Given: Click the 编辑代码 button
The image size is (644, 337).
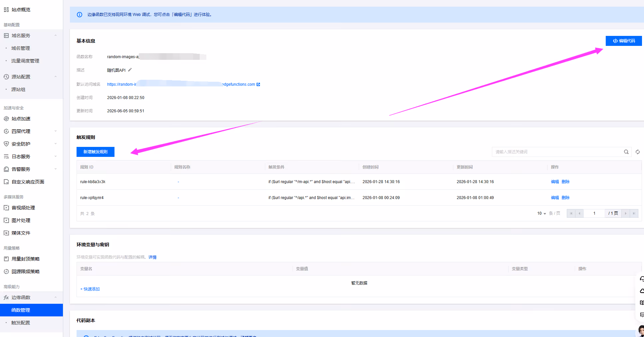Looking at the screenshot, I should [624, 41].
